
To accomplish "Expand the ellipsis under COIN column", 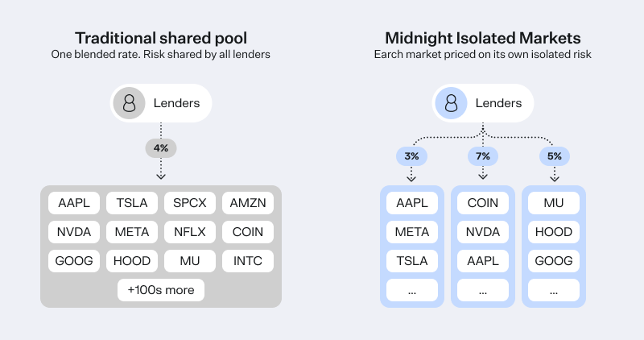I will coord(483,290).
